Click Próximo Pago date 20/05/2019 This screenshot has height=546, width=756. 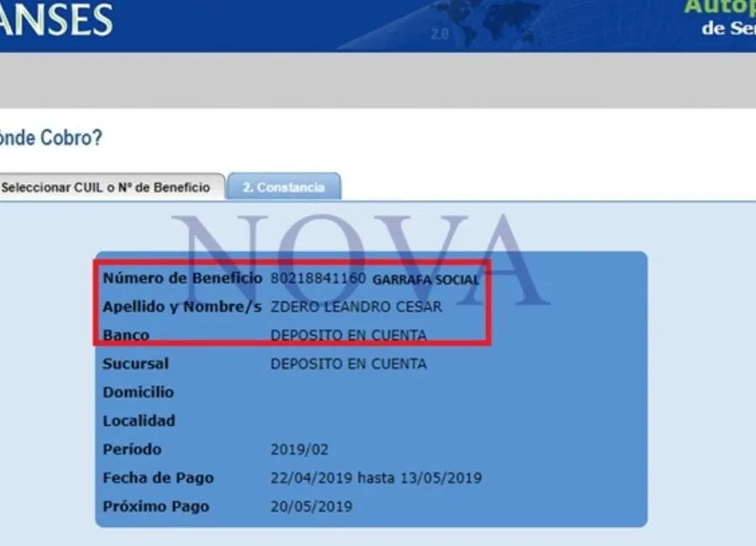[312, 507]
